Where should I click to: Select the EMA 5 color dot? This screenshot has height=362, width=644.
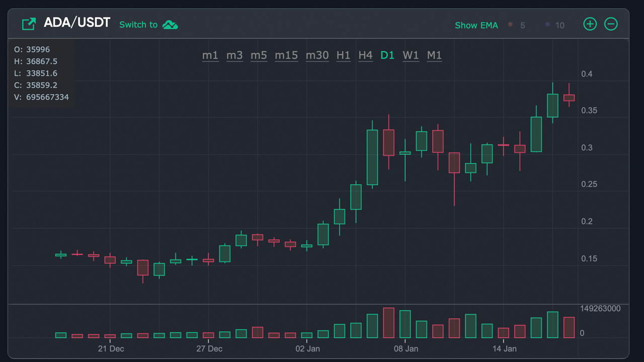click(511, 24)
